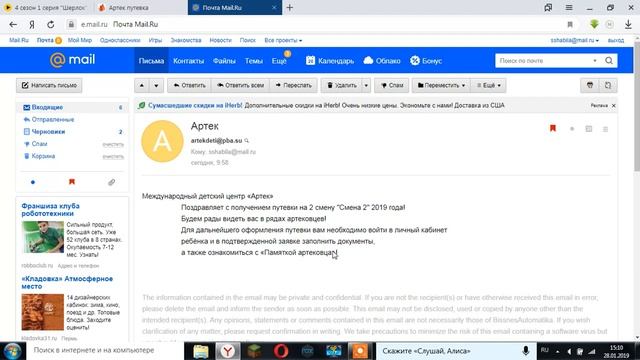Toggle the red flag on Артек message
The width and height of the screenshot is (640, 360).
point(553,129)
